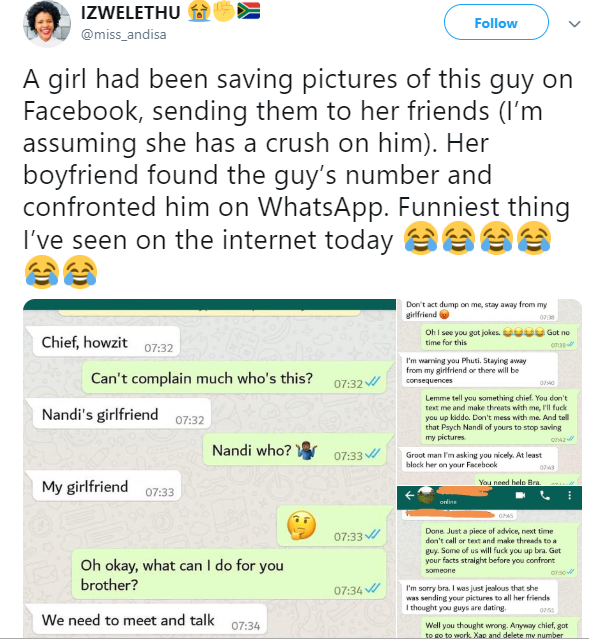
Task: Click the 'Chief, howzit' message bubble
Action: (106, 342)
